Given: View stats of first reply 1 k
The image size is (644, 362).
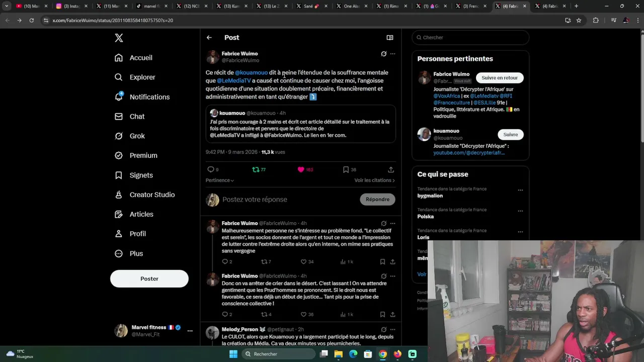Looking at the screenshot, I should click(347, 262).
